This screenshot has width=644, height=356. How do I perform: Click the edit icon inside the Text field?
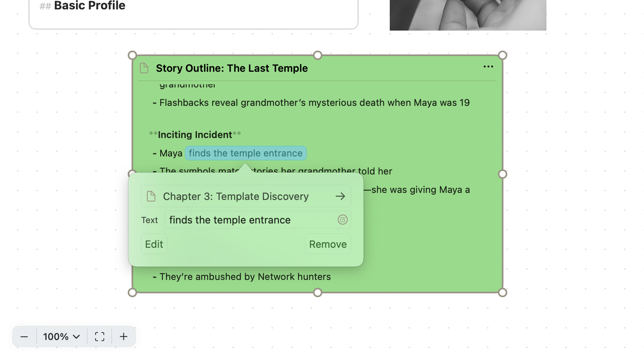click(x=342, y=220)
